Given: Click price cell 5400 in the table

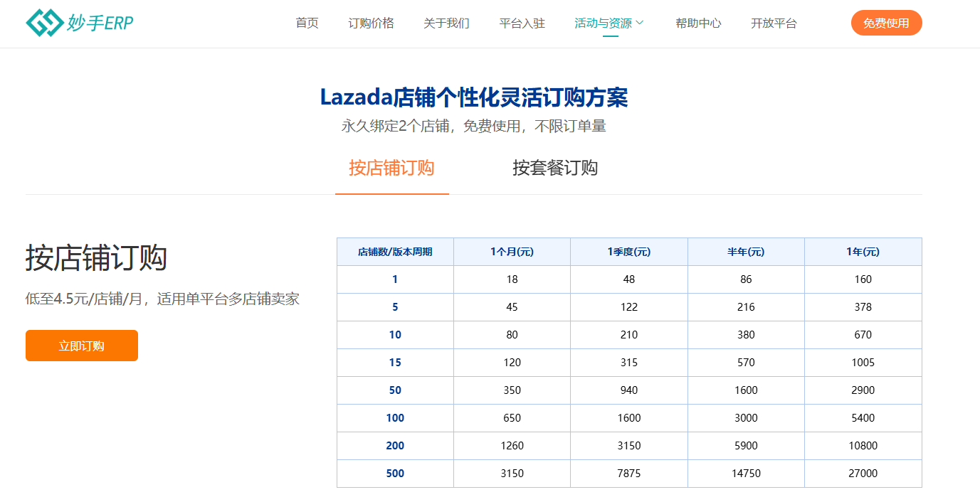Looking at the screenshot, I should [x=863, y=418].
